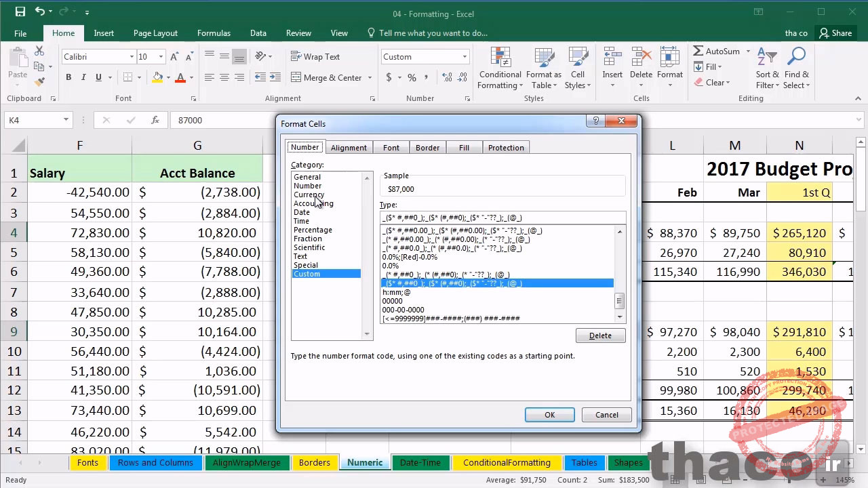Click AutoSum sigma icon
868x488 pixels.
[698, 52]
